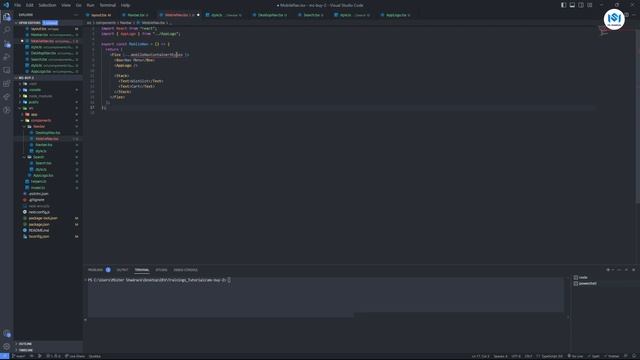The image size is (640, 360).
Task: Click the Spaces indentation setting
Action: [500, 356]
